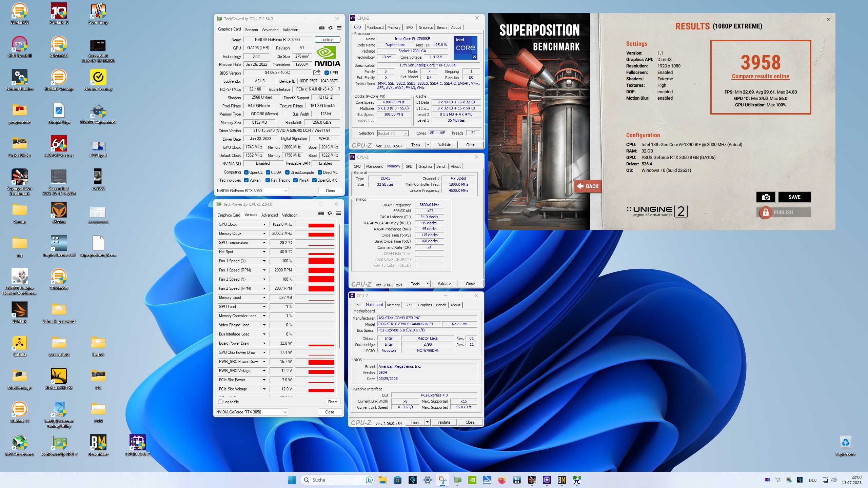Open Norton Security desktop icon
Image resolution: width=868 pixels, height=488 pixels.
(98, 80)
